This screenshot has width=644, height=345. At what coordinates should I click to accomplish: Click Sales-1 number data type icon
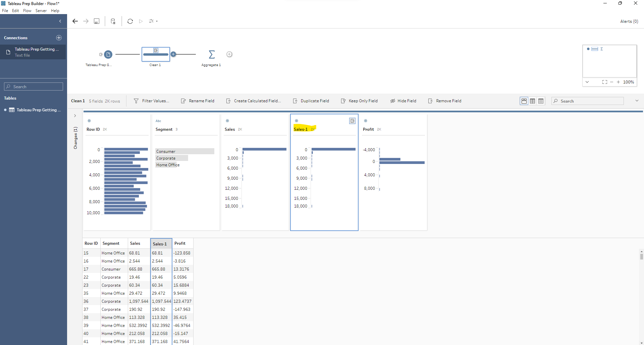pyautogui.click(x=297, y=121)
